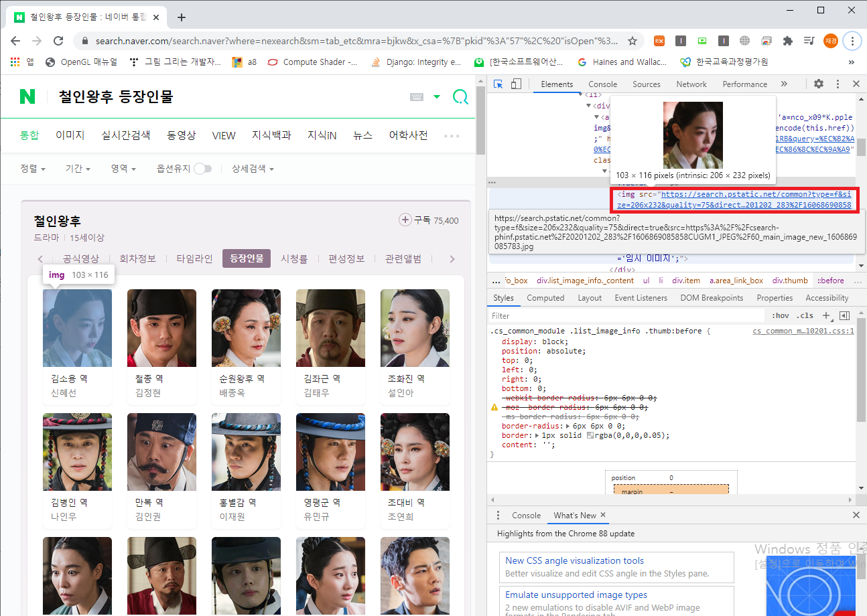Switch to the 뉴스 search tab

[x=362, y=135]
